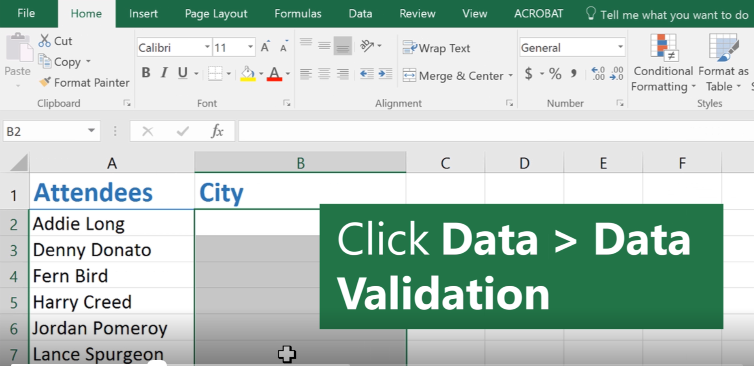Screen dimensions: 754x366
Task: Switch to the Formulas tab
Action: tap(298, 13)
